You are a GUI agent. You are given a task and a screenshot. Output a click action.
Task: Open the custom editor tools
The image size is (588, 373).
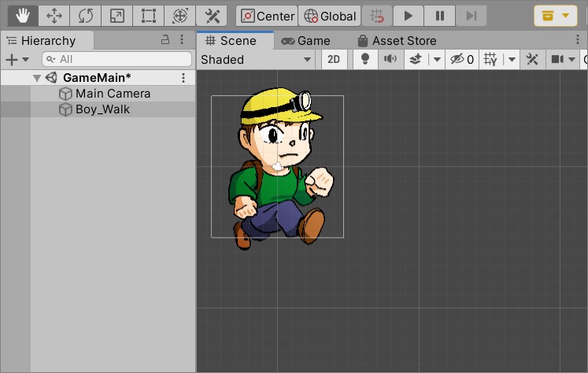[x=211, y=16]
